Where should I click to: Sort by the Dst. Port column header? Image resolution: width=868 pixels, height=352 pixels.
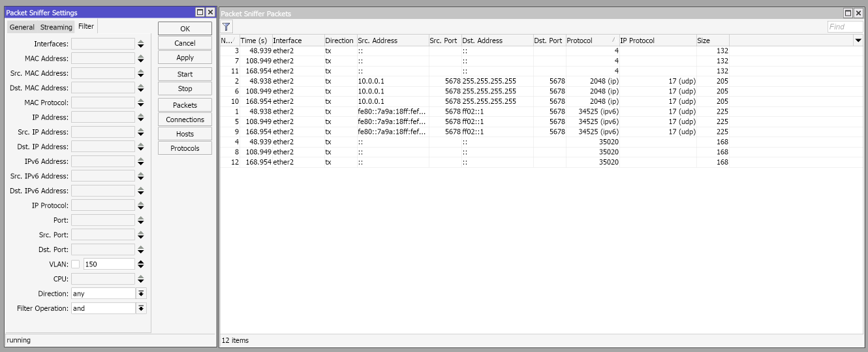tap(550, 40)
